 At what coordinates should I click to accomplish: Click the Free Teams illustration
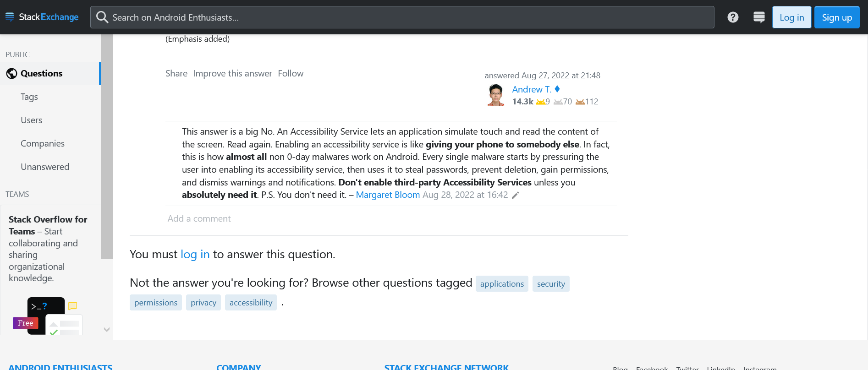[48, 316]
